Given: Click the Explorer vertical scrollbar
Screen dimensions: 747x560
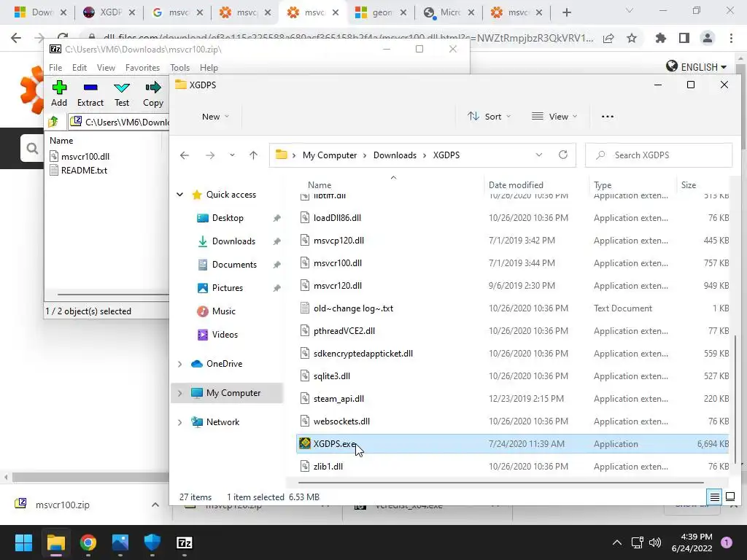Looking at the screenshot, I should [736, 399].
